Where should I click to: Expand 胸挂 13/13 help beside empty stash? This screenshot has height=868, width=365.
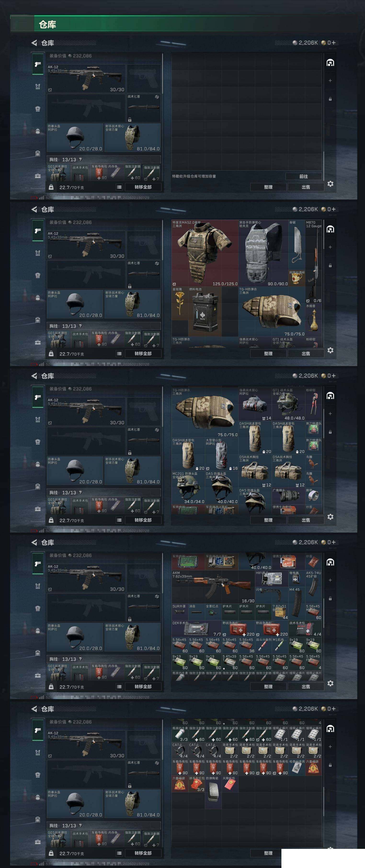(80, 159)
